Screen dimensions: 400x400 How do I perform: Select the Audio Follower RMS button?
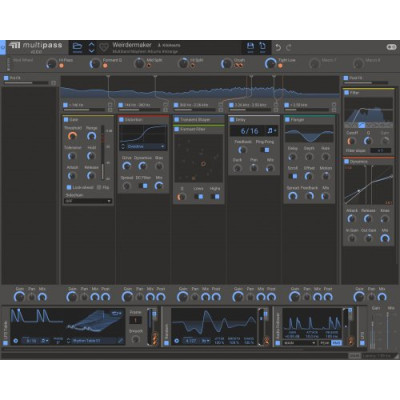[x=336, y=342]
